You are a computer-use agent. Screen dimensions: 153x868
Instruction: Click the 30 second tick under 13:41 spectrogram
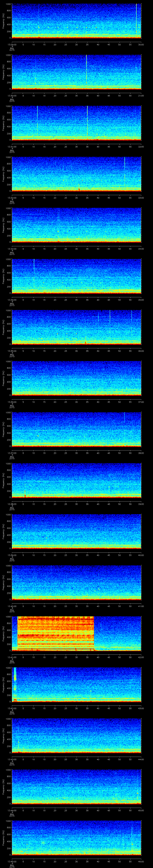(77, 657)
